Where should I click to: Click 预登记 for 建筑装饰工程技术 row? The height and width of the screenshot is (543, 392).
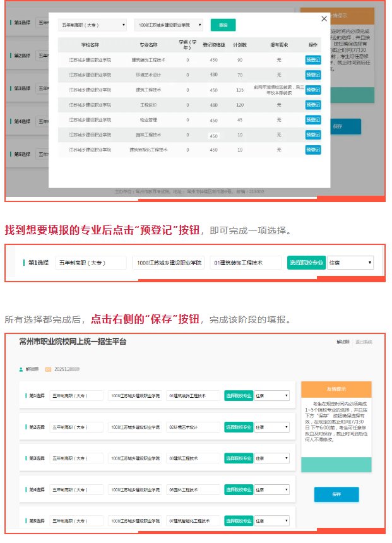click(x=313, y=60)
